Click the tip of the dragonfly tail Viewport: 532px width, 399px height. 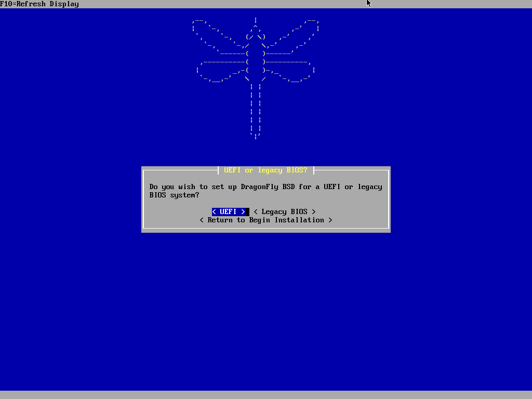pyautogui.click(x=256, y=136)
